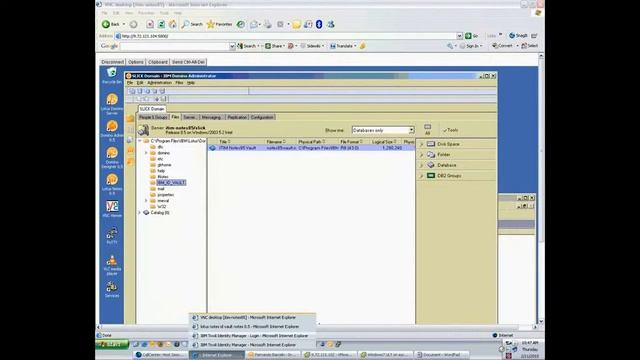This screenshot has height=360, width=640.
Task: Select the Lotus Domino Server desktop icon
Action: coord(112,104)
